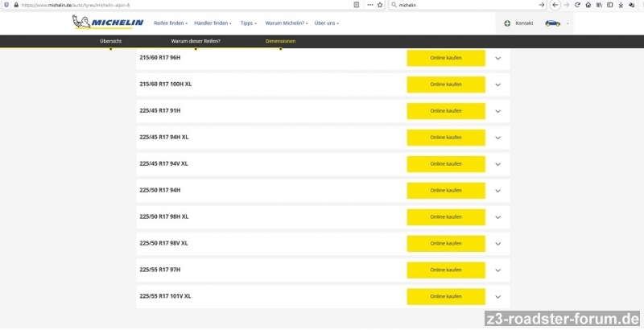Open reader view icon in address bar
The image size is (644, 330).
[357, 5]
